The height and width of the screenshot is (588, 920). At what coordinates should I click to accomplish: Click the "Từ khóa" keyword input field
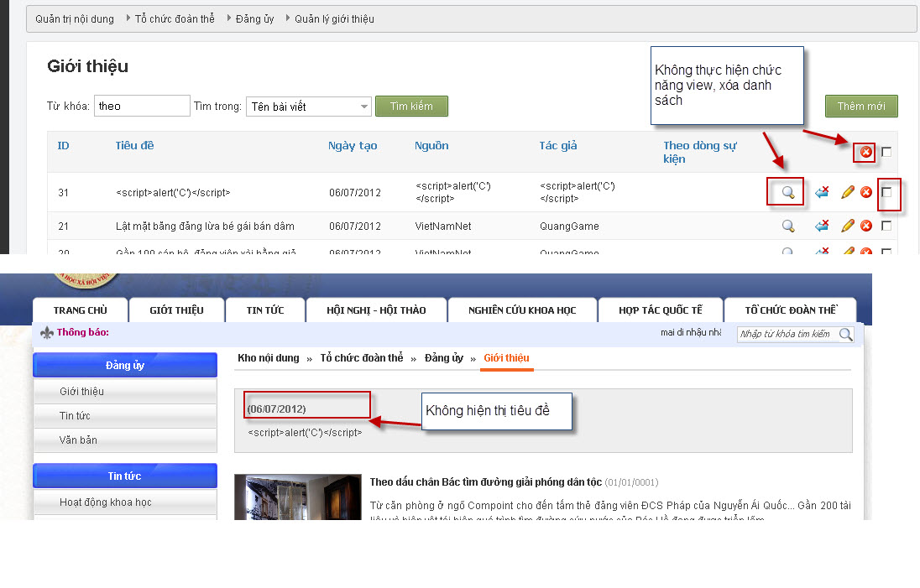click(x=142, y=107)
